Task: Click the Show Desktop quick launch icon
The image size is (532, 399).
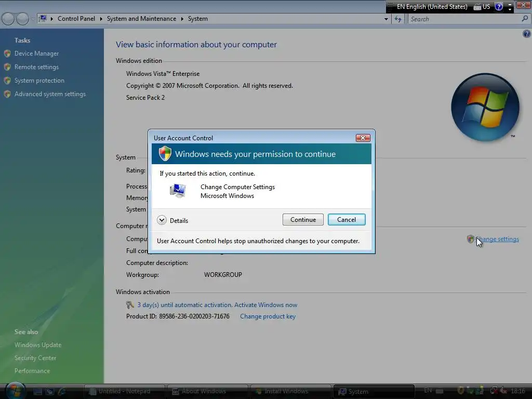Action: pos(37,392)
